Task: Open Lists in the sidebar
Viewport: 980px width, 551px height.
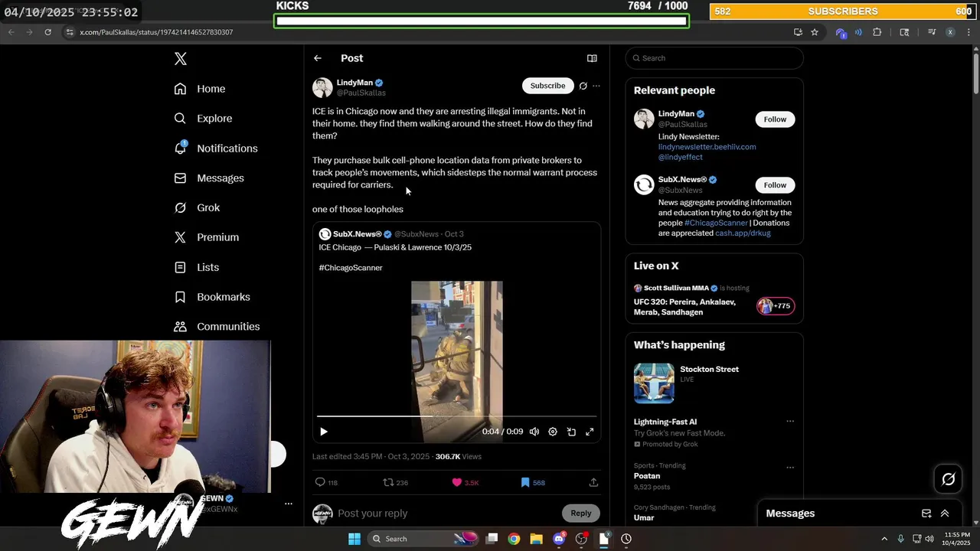Action: pyautogui.click(x=197, y=267)
